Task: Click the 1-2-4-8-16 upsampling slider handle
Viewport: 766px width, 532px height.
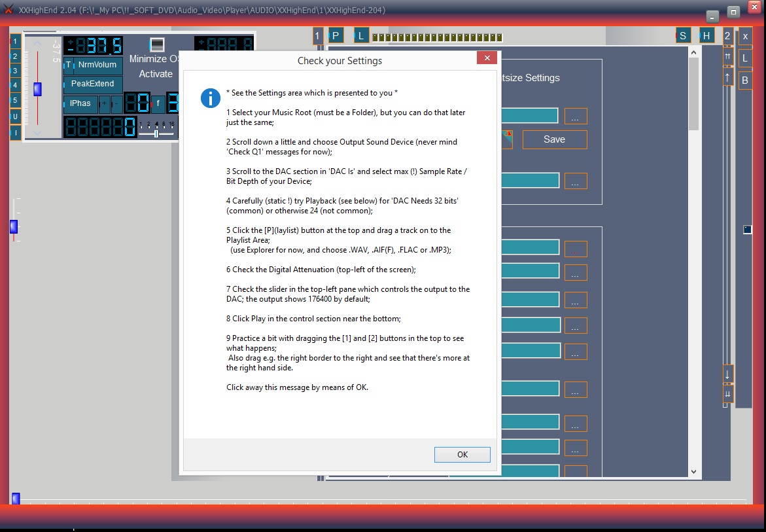Action: (x=156, y=133)
